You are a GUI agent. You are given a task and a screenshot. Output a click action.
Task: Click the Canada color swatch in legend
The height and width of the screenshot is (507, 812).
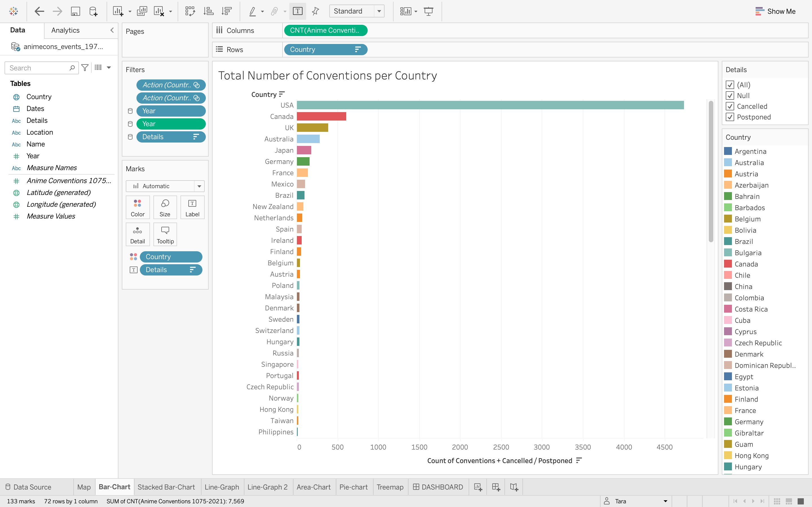pyautogui.click(x=728, y=264)
